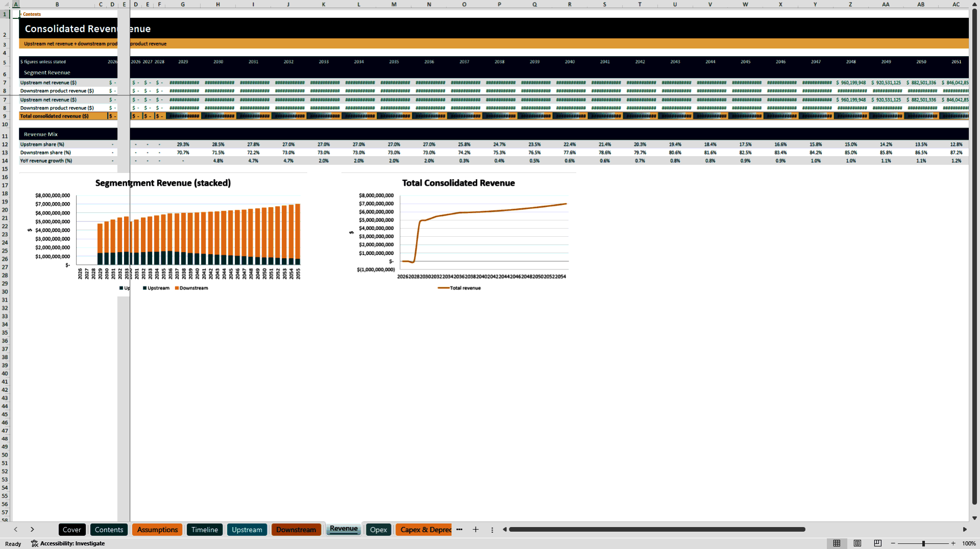980x549 pixels.
Task: Select the 4.8% YoY growth cell
Action: [x=218, y=161]
